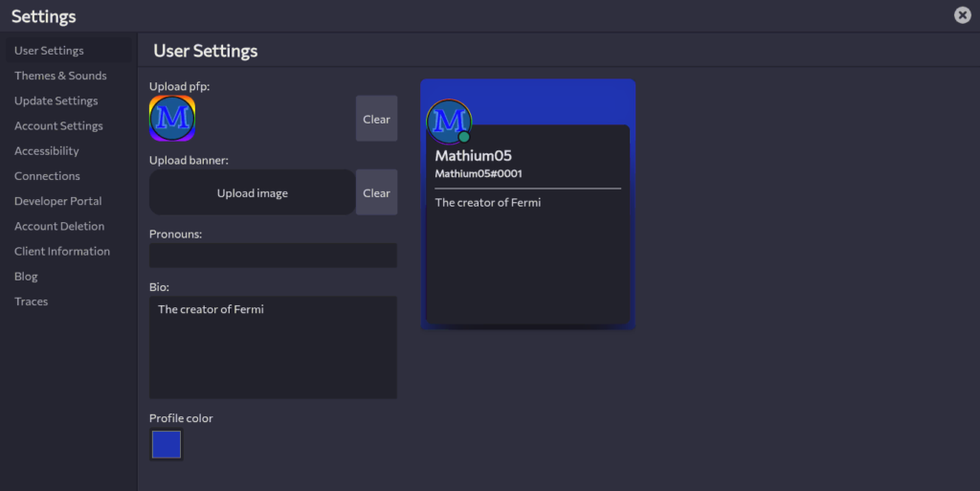Select Account Settings from the sidebar
Screen dimensions: 980x491
[58, 125]
